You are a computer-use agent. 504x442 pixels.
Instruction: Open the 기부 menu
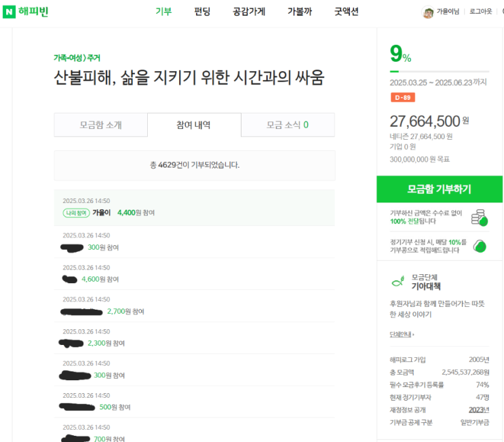click(x=163, y=12)
